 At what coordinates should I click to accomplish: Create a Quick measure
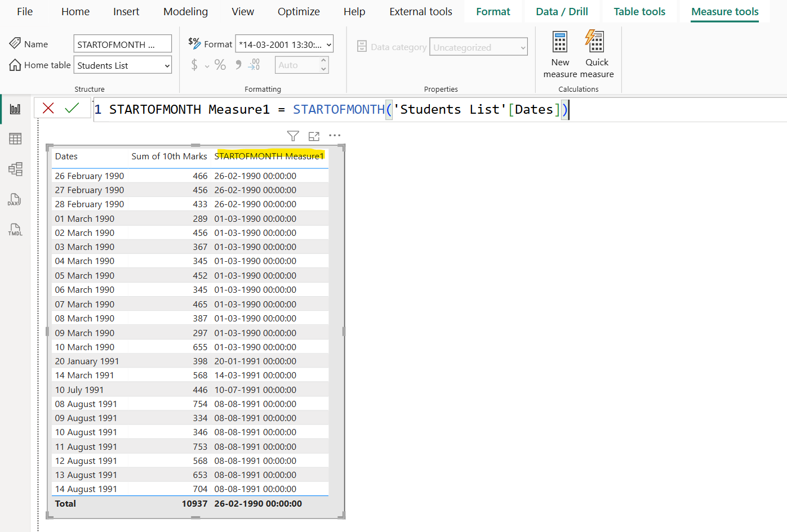pyautogui.click(x=595, y=52)
